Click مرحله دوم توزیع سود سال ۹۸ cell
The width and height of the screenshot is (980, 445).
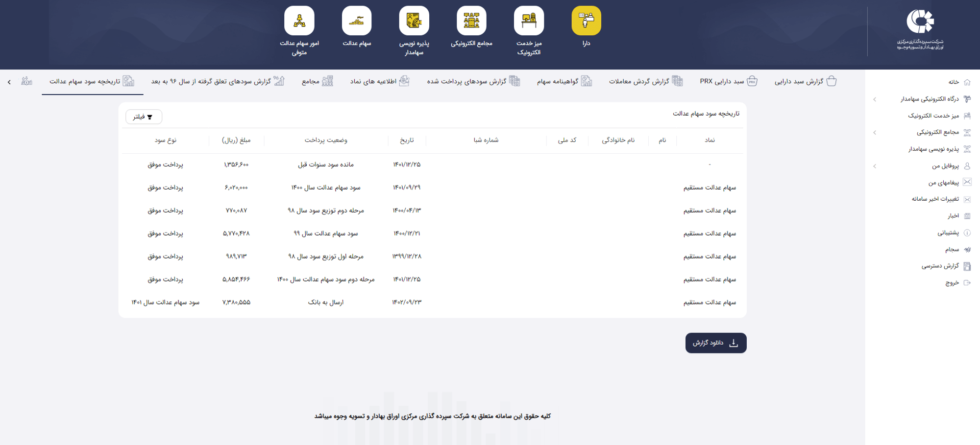point(326,211)
